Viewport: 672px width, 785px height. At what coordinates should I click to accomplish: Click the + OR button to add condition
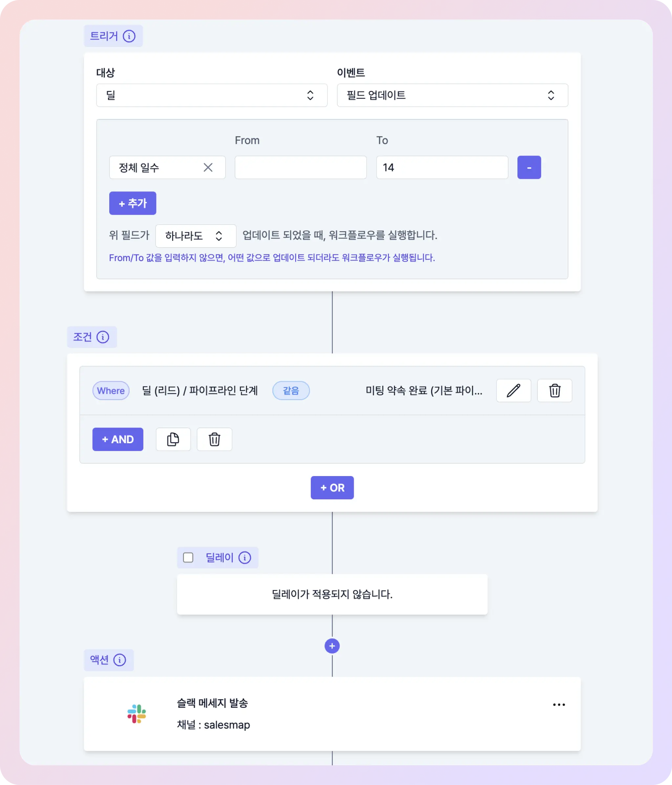tap(332, 488)
